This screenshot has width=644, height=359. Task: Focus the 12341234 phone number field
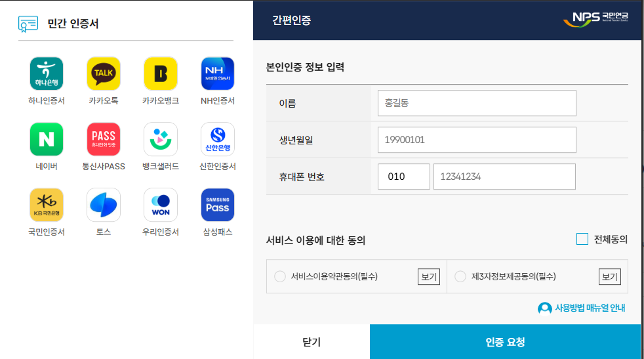pyautogui.click(x=504, y=177)
